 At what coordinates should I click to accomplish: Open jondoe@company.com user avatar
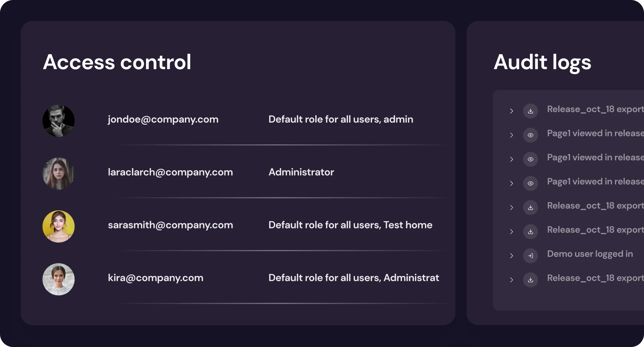click(58, 121)
